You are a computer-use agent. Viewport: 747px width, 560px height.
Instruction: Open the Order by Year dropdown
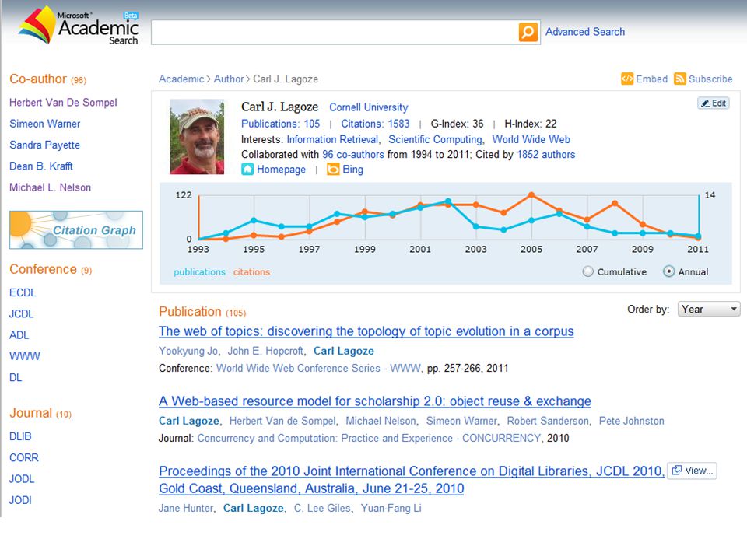pyautogui.click(x=708, y=310)
